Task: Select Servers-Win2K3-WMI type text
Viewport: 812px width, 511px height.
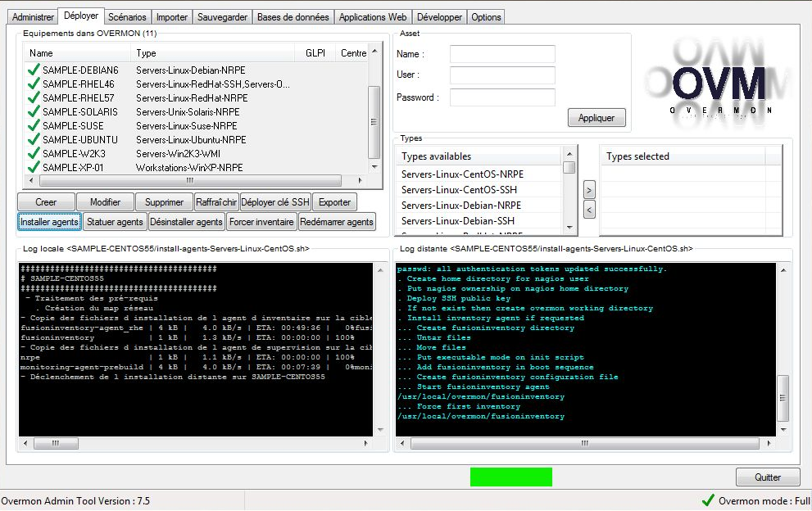Action: (x=178, y=153)
